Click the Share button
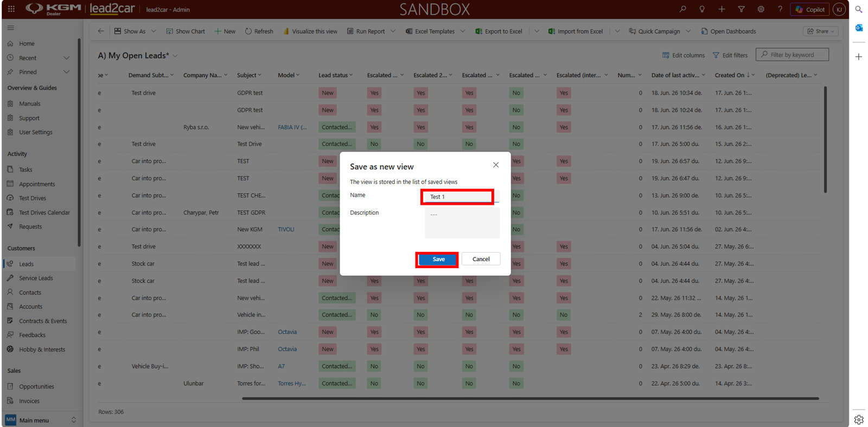This screenshot has width=868, height=427. (821, 31)
